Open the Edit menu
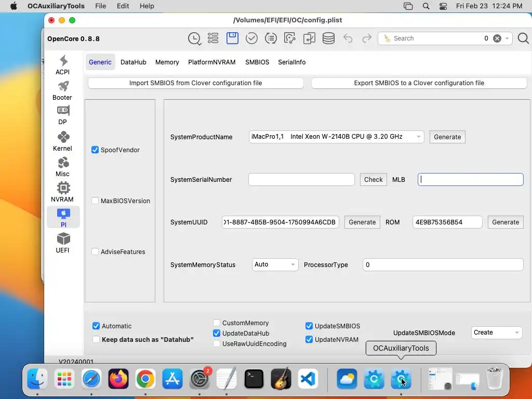The height and width of the screenshot is (399, 532). [123, 6]
